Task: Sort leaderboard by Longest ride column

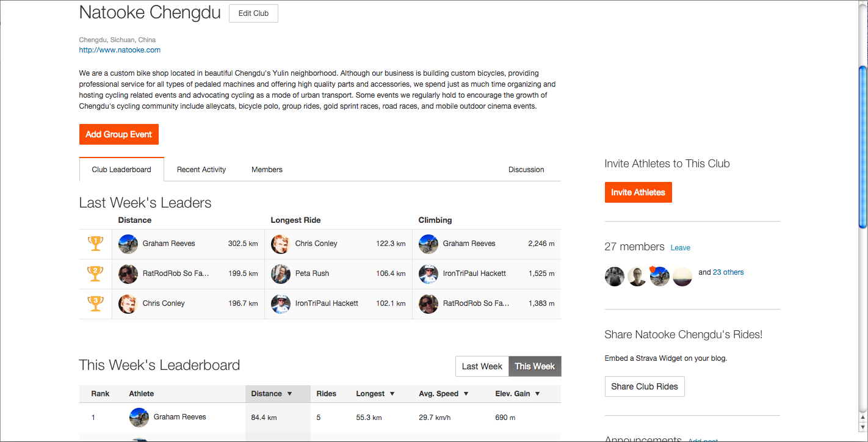Action: pyautogui.click(x=375, y=394)
